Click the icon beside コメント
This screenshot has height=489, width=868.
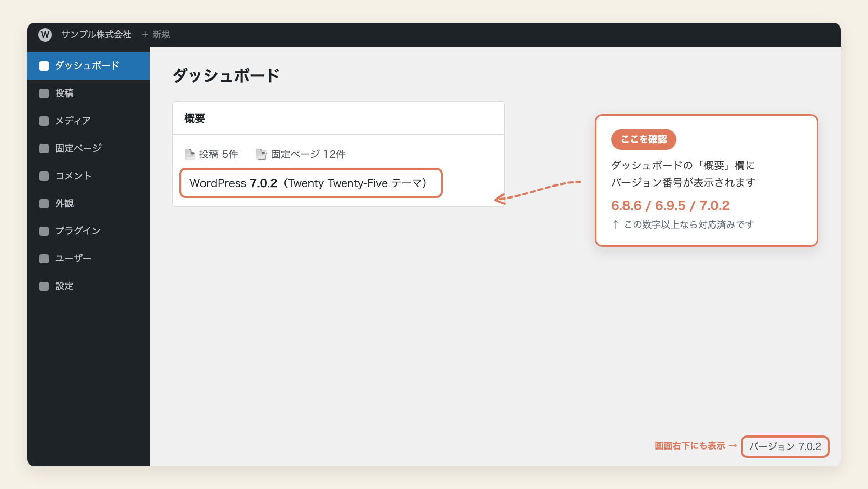coord(44,176)
